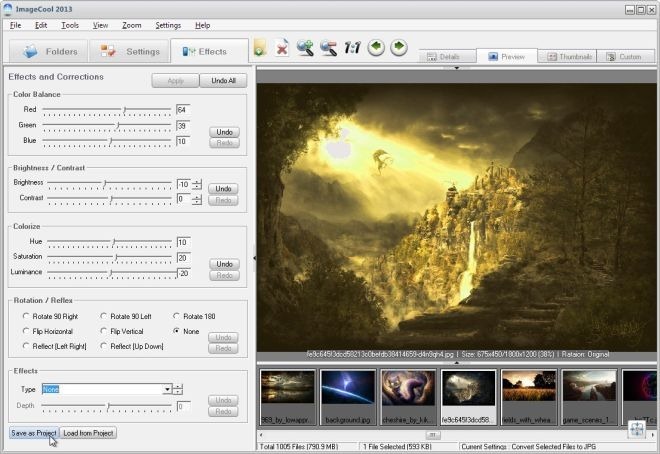Open the Edit menu

41,25
